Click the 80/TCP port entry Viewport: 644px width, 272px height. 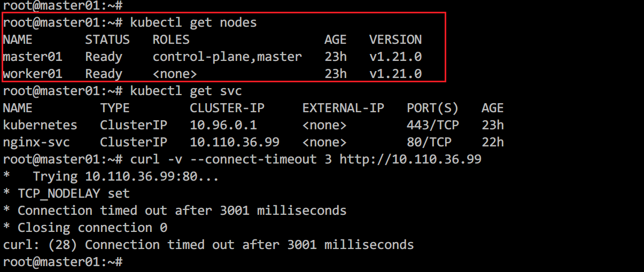[429, 142]
